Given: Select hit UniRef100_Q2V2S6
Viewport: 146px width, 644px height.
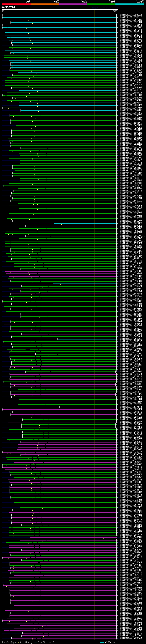Looking at the screenshot, I should pos(131,570).
